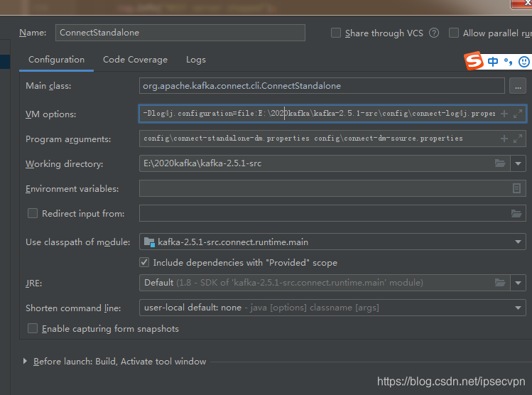This screenshot has height=395, width=532.
Task: Toggle Share through VCS checkbox
Action: (336, 33)
